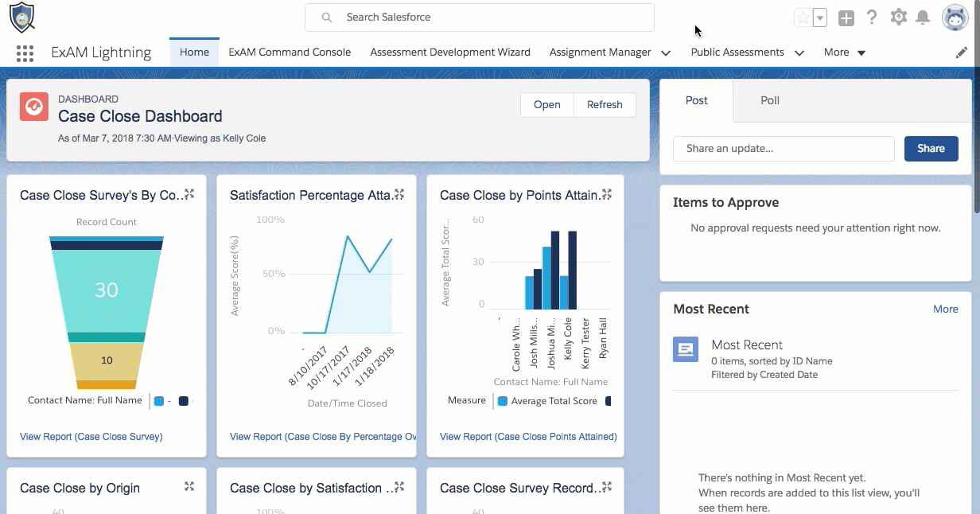Click the favorites star icon

(803, 18)
